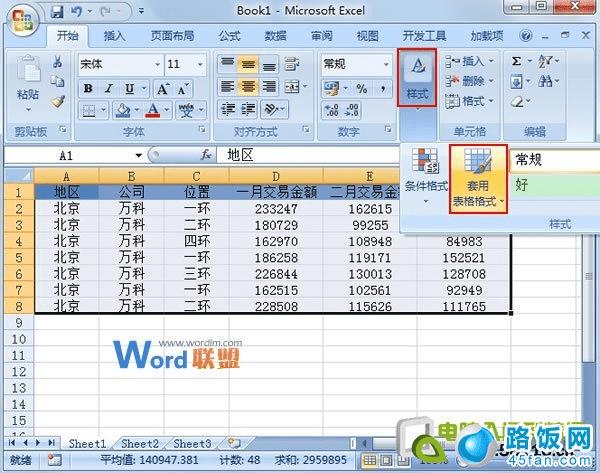Apply percent style format
The image size is (600, 473).
[x=362, y=89]
